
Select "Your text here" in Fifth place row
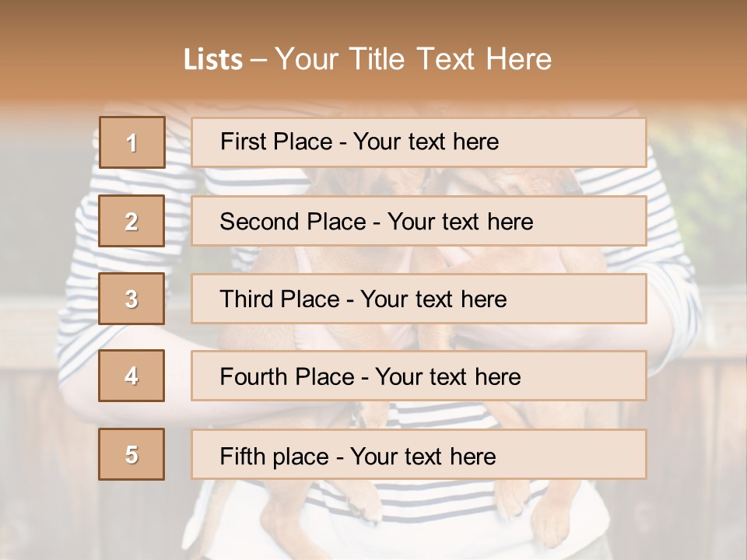(x=423, y=456)
